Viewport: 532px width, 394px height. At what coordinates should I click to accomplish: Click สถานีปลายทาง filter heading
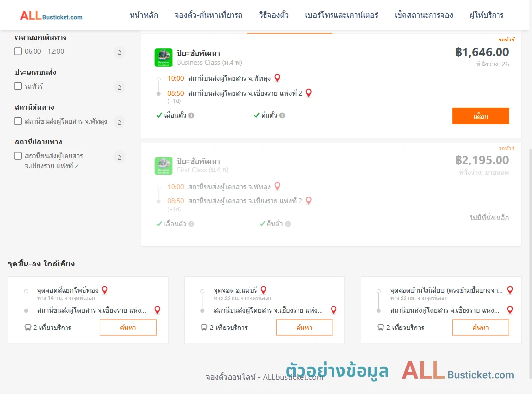click(x=38, y=142)
